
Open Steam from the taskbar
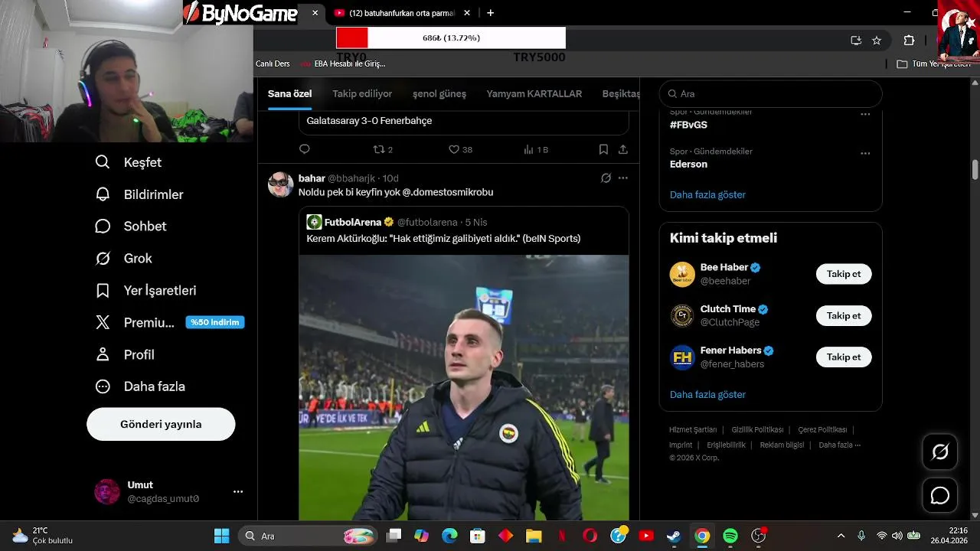(674, 536)
